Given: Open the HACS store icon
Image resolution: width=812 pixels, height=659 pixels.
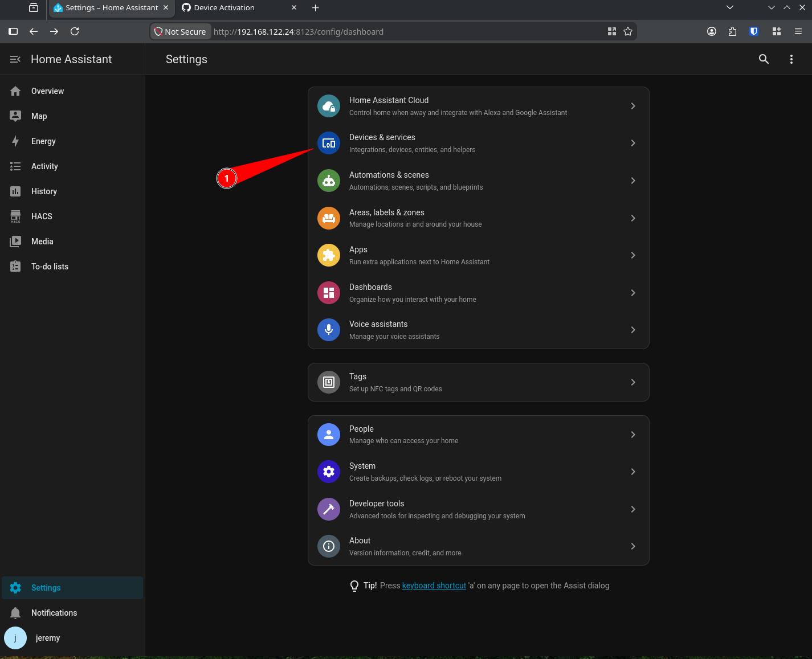Looking at the screenshot, I should 15,216.
